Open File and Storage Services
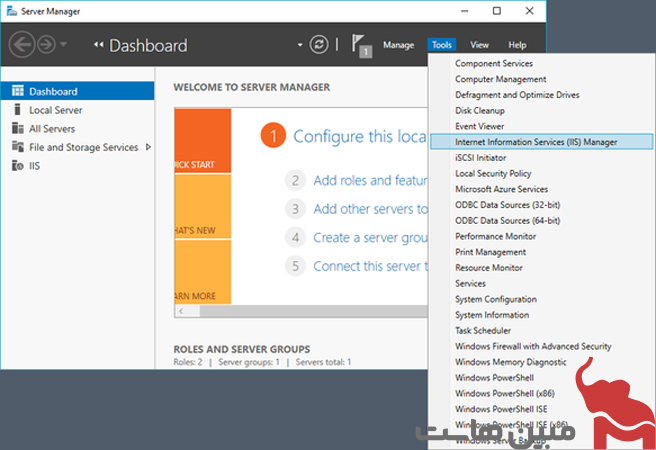The width and height of the screenshot is (656, 450). point(83,147)
